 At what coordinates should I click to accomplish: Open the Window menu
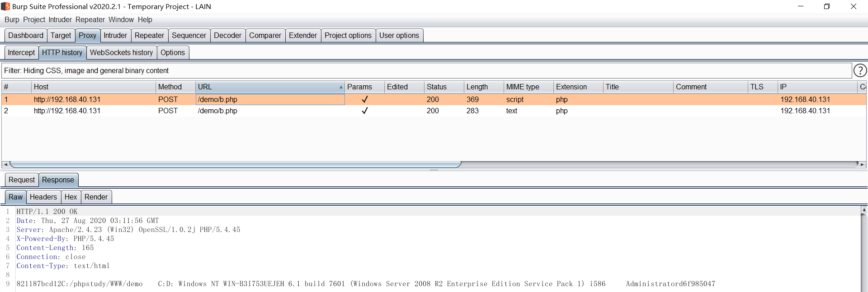(x=121, y=19)
